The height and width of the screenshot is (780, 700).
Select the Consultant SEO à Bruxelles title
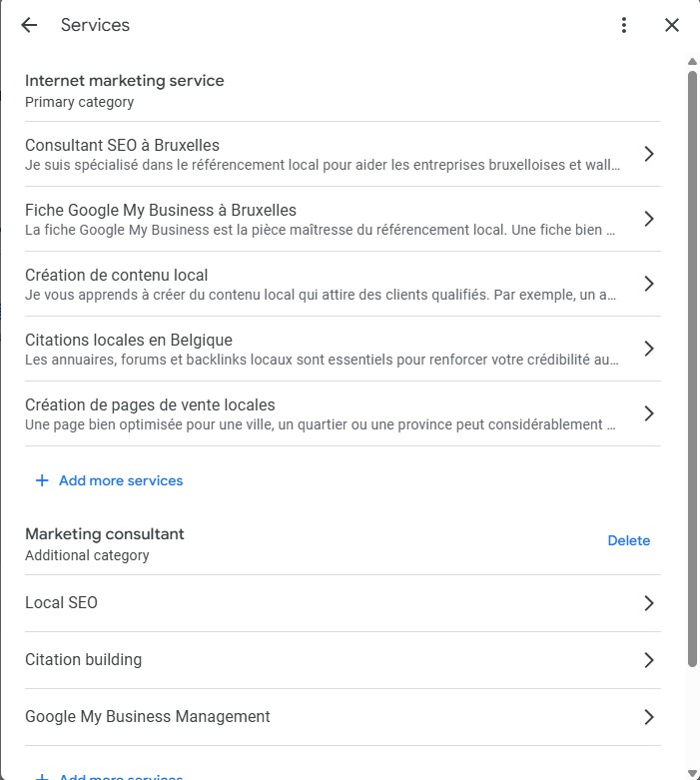coord(123,145)
